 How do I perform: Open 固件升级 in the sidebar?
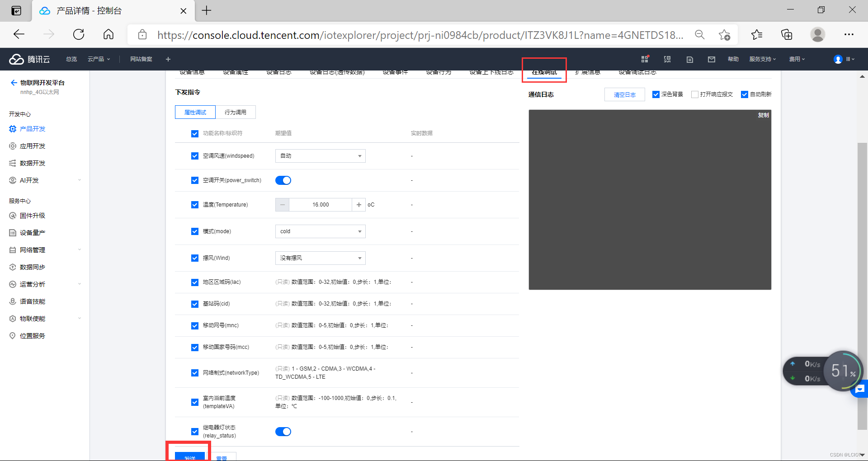(x=33, y=216)
